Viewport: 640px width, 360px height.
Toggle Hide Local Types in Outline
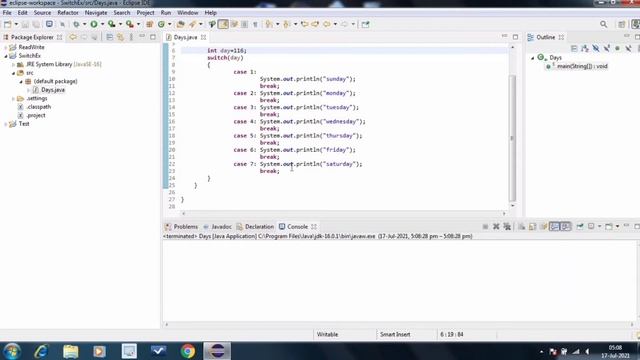click(x=629, y=49)
